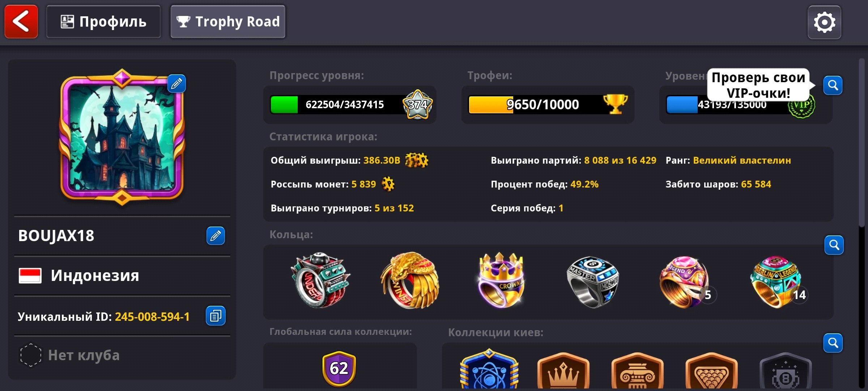Open VIP points magnifier icon

point(833,85)
